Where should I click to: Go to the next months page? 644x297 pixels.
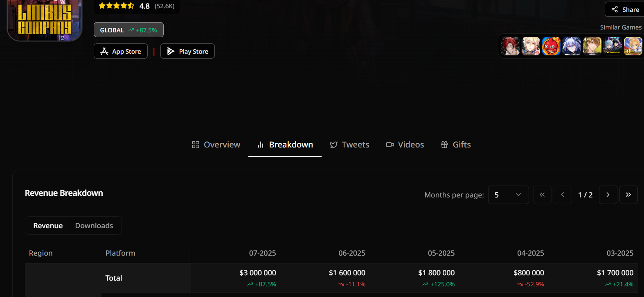pyautogui.click(x=608, y=195)
